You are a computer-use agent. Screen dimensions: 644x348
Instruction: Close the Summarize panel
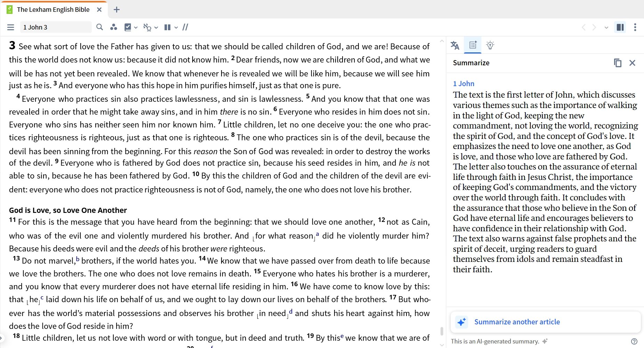coord(633,63)
